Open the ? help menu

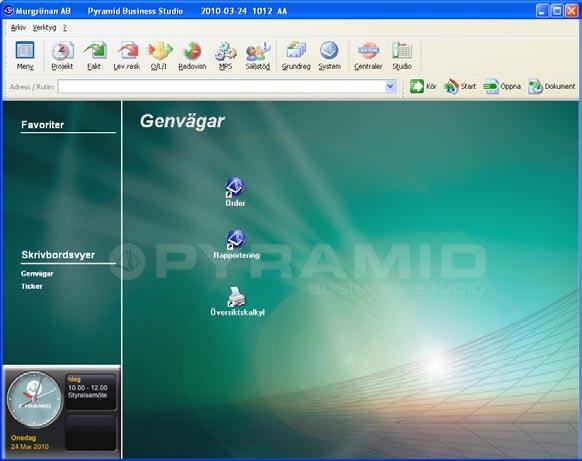point(65,27)
